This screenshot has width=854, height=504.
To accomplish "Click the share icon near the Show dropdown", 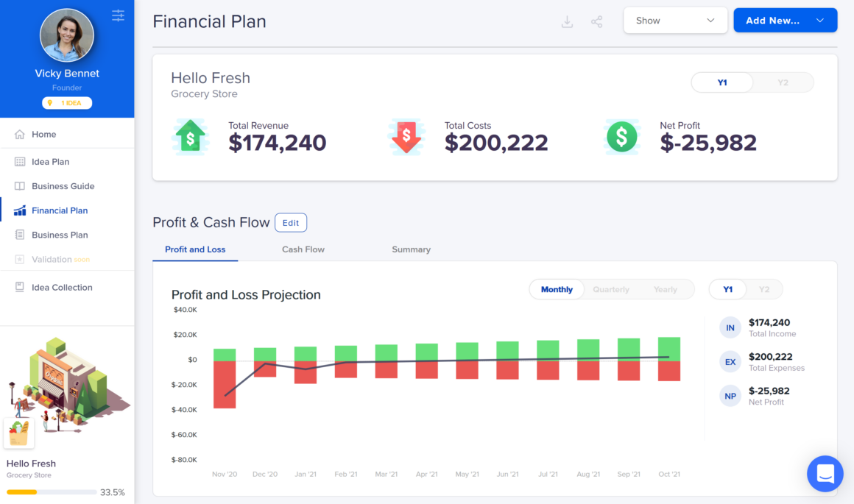I will [x=596, y=21].
